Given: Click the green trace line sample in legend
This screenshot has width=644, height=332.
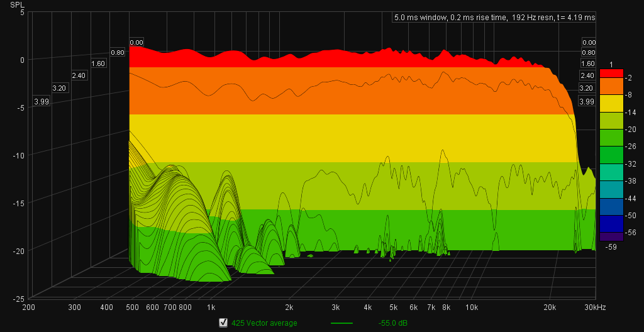Looking at the screenshot, I should (341, 323).
